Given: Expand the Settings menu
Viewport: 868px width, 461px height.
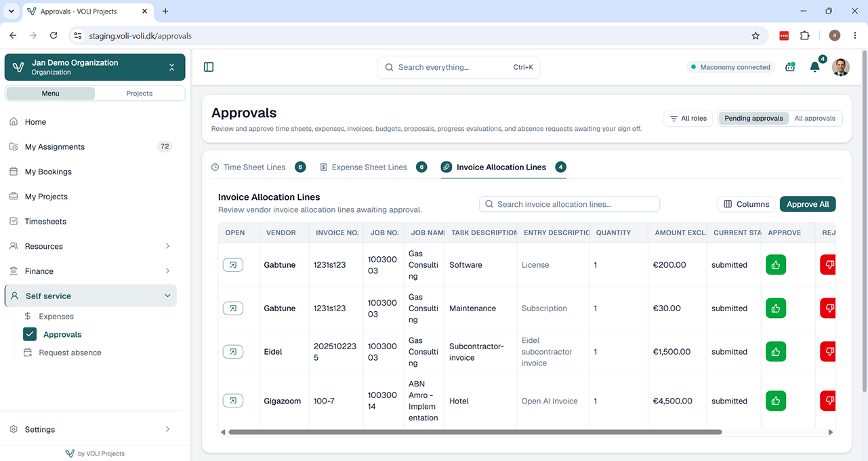Looking at the screenshot, I should [91, 429].
